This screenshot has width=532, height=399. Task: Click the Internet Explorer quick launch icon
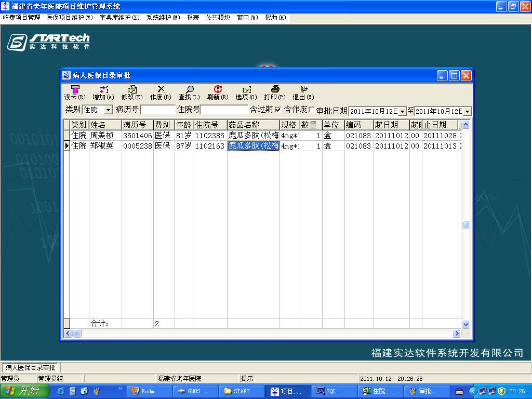[x=61, y=391]
